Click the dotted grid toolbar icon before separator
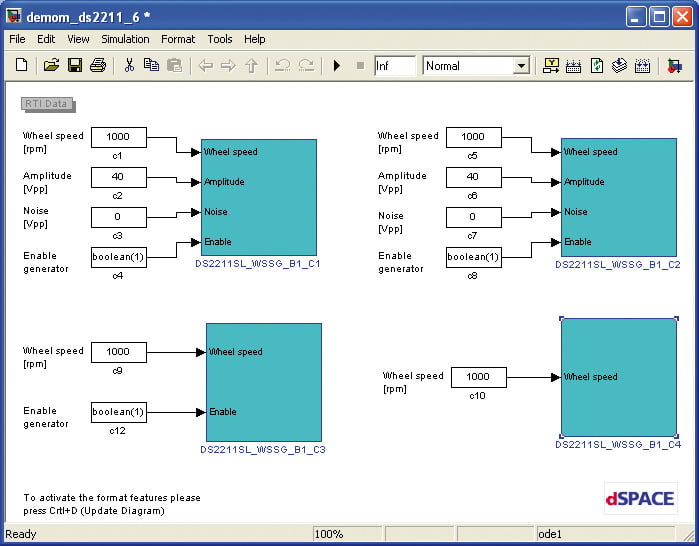 coord(642,66)
